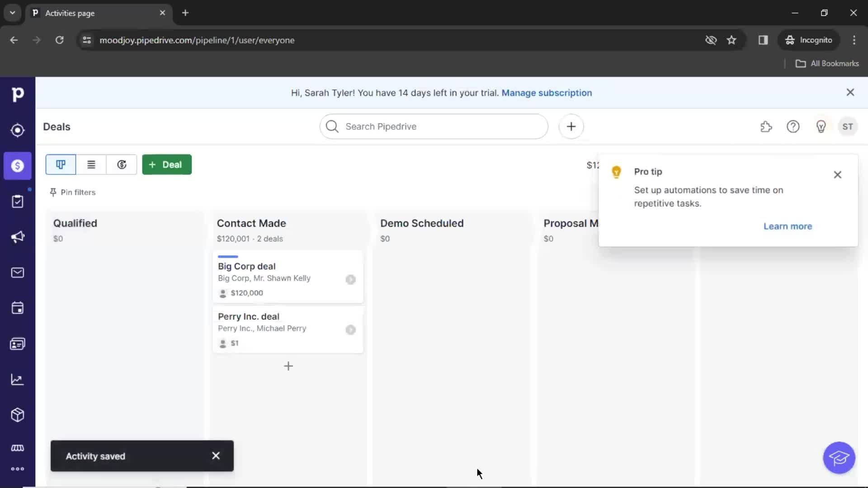Screen dimensions: 868x488
Task: Open All Bookmarks folder
Action: point(827,64)
